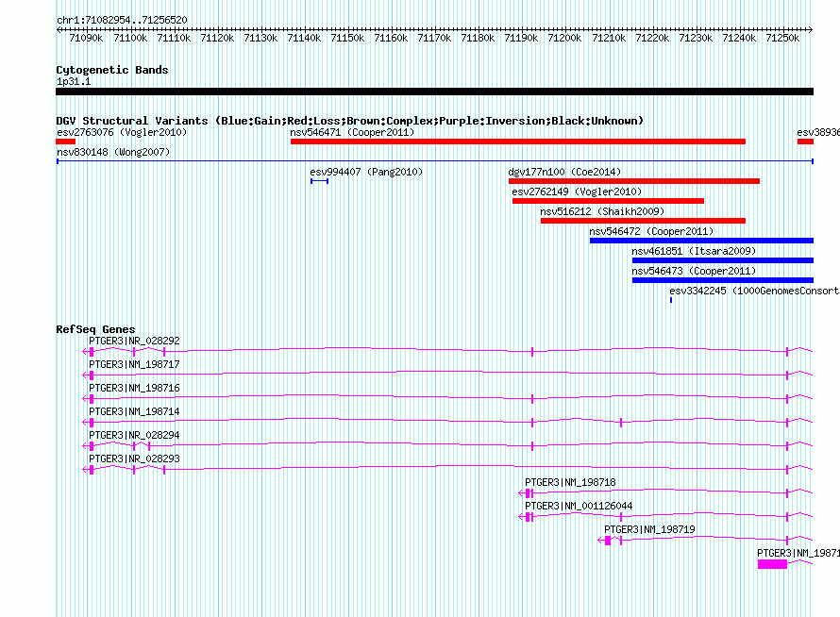The height and width of the screenshot is (617, 840).
Task: Click the nsv461851 (Itsara2009) blue bar
Action: 723,260
